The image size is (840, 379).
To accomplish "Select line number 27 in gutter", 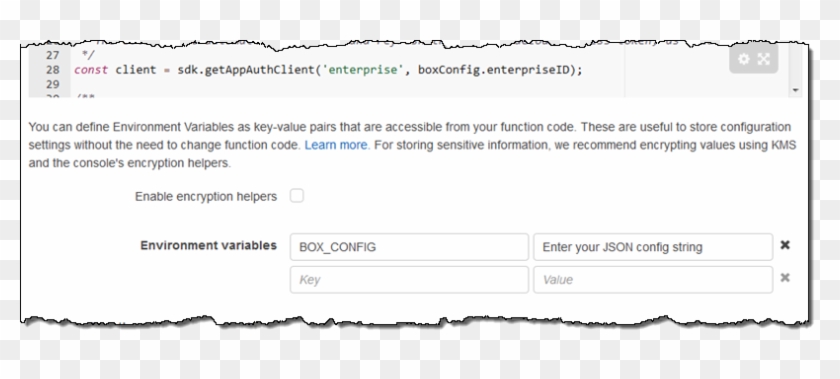I will tap(52, 55).
